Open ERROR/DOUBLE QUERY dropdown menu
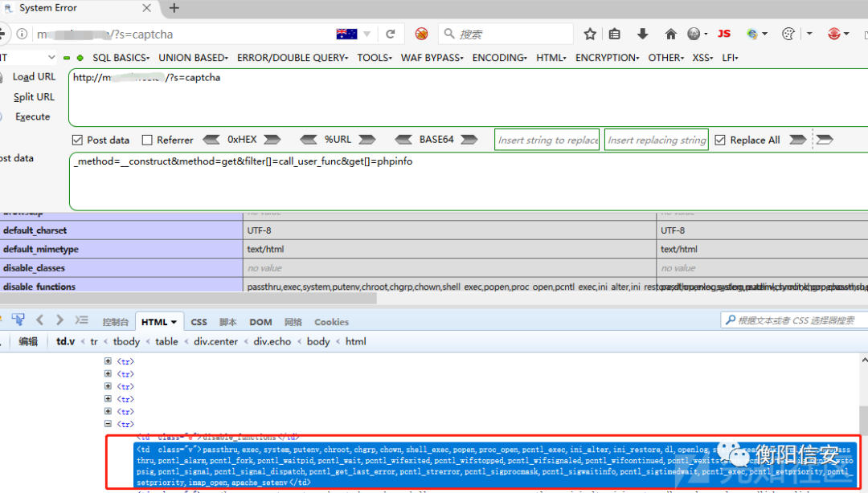This screenshot has width=868, height=493. (x=293, y=58)
